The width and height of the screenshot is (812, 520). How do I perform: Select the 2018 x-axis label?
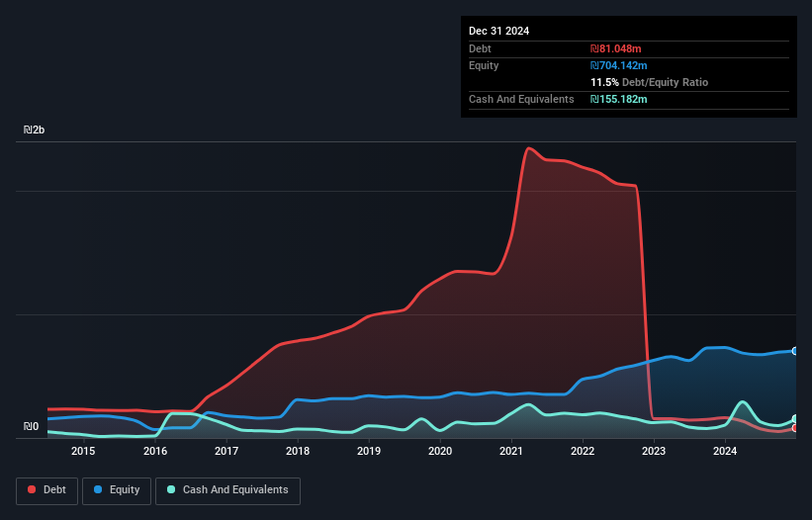tap(298, 451)
